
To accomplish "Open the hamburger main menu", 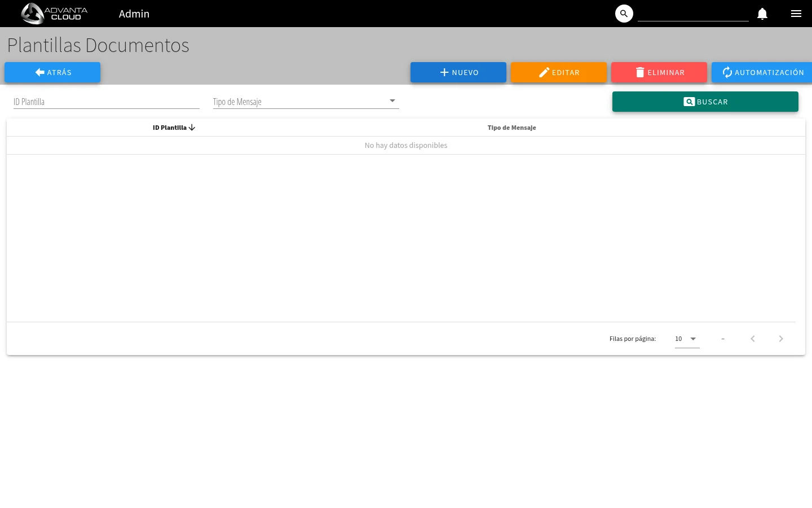I will [x=796, y=14].
